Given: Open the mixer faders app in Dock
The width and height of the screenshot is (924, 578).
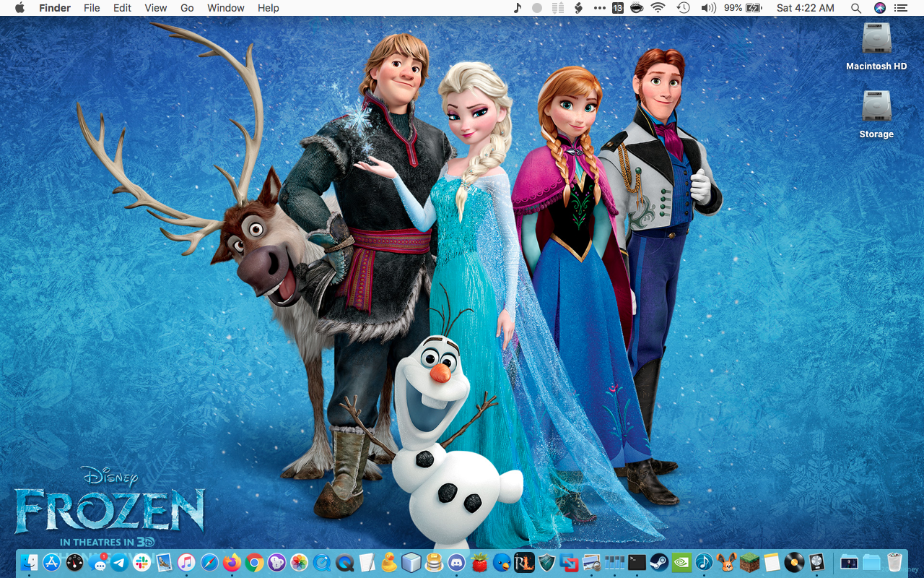Looking at the screenshot, I should click(614, 562).
